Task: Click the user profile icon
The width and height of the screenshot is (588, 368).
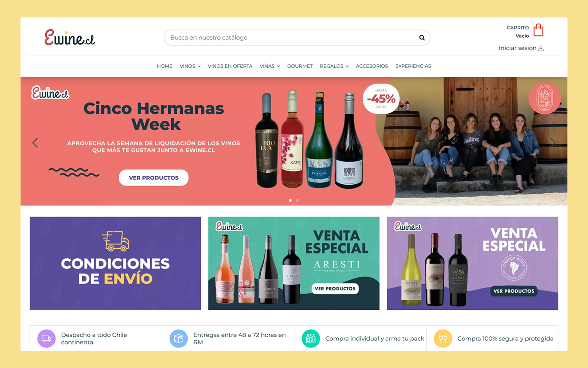Action: click(x=541, y=48)
